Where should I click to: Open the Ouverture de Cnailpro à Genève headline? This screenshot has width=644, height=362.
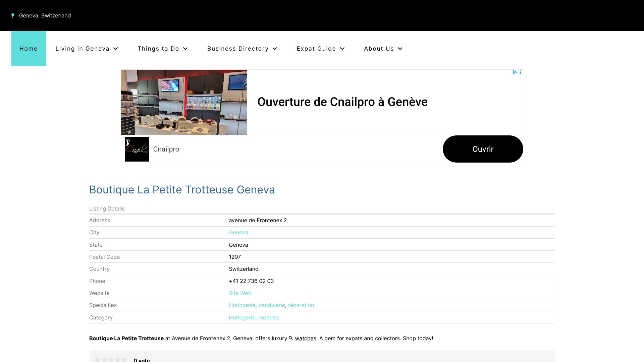342,102
